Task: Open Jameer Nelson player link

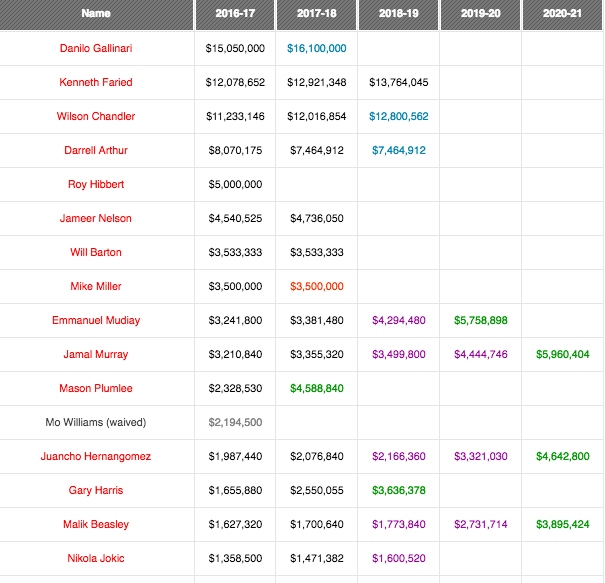Action: click(96, 218)
